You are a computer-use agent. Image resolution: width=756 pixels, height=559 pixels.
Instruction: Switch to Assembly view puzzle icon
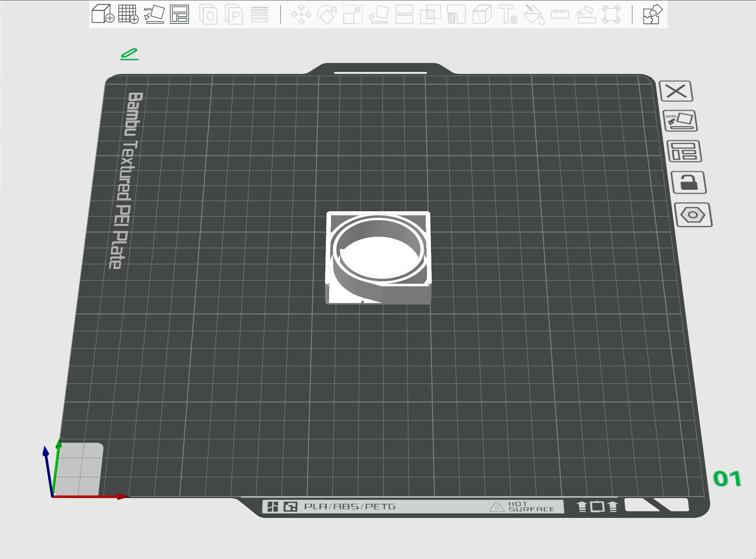click(x=653, y=14)
